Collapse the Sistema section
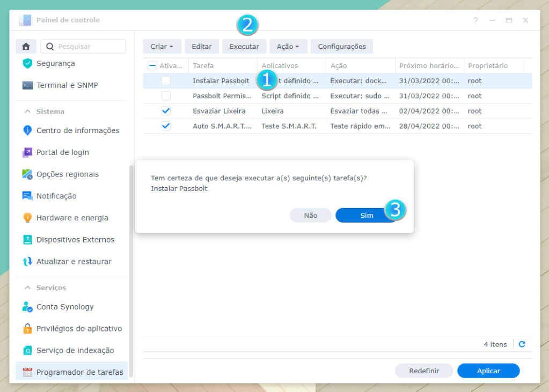Image resolution: width=549 pixels, height=392 pixels. 27,112
